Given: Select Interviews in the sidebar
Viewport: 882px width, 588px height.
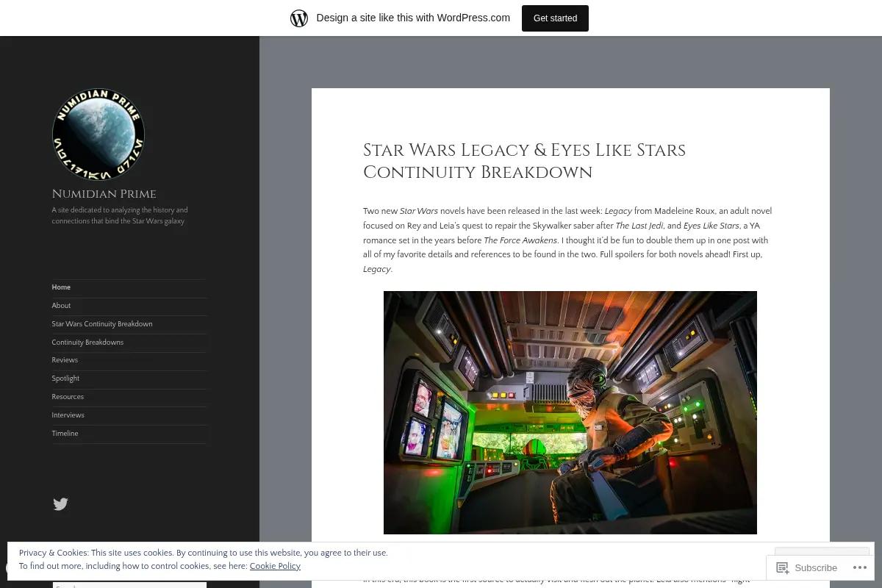Looking at the screenshot, I should click(x=68, y=415).
